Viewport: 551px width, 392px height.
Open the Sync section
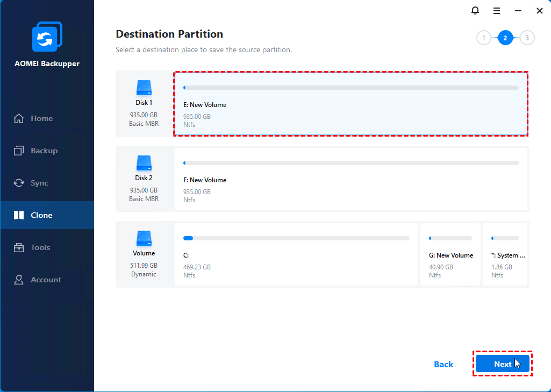pos(39,183)
